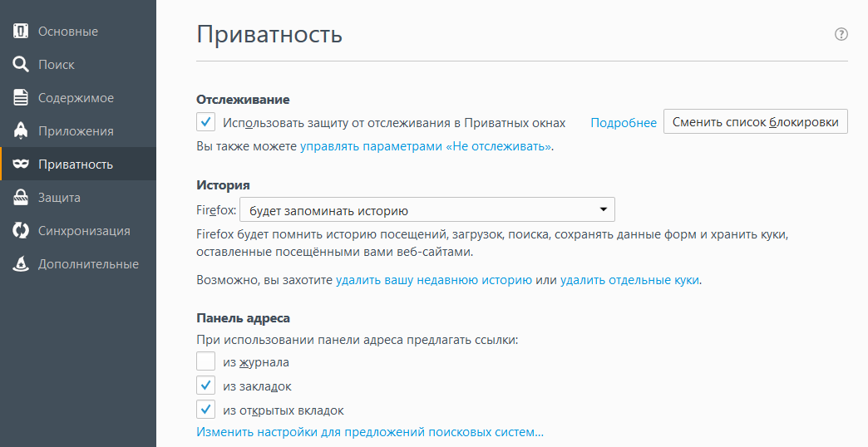Image resolution: width=868 pixels, height=447 pixels.
Task: Click the «Отслеживание» heading
Action: click(x=243, y=100)
